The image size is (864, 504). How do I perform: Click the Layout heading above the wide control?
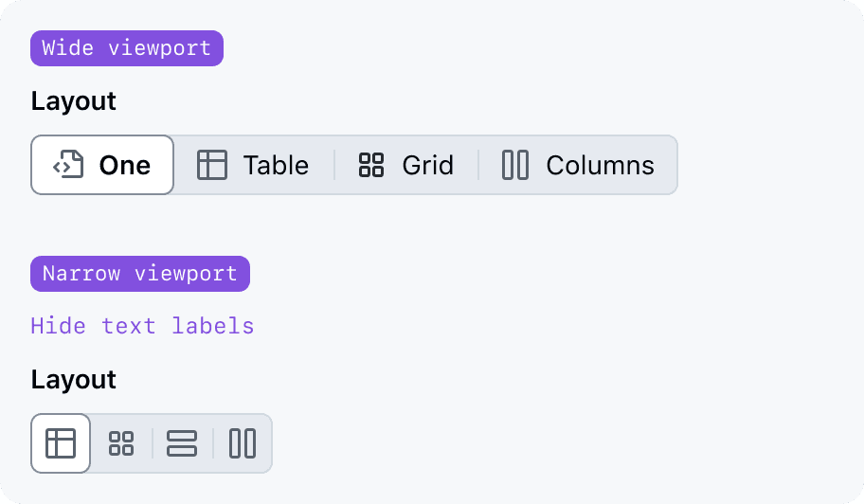click(74, 100)
